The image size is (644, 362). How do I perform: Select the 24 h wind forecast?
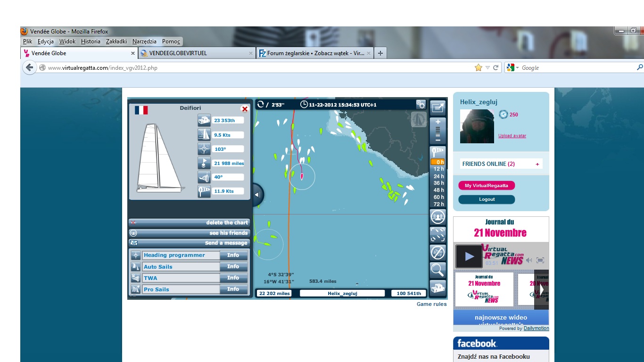438,176
